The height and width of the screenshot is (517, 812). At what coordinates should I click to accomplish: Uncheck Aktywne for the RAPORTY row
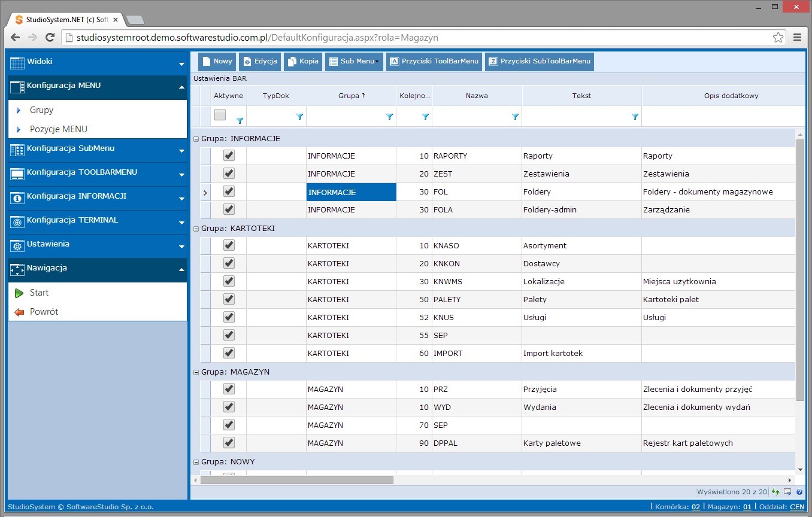(229, 156)
